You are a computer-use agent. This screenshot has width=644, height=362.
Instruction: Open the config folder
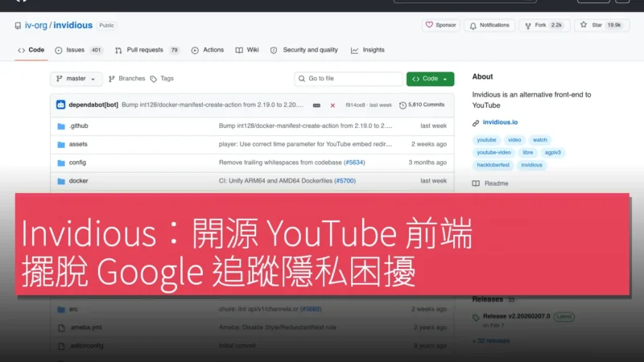(x=77, y=162)
